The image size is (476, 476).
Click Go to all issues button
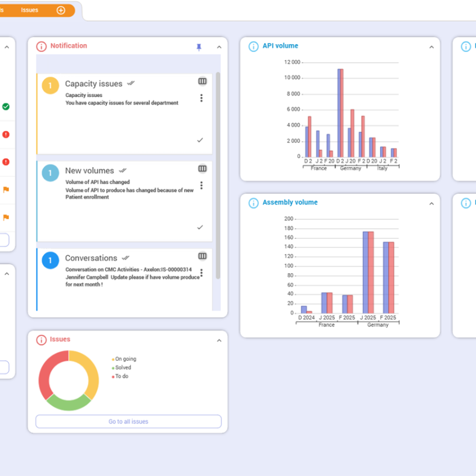point(129,422)
